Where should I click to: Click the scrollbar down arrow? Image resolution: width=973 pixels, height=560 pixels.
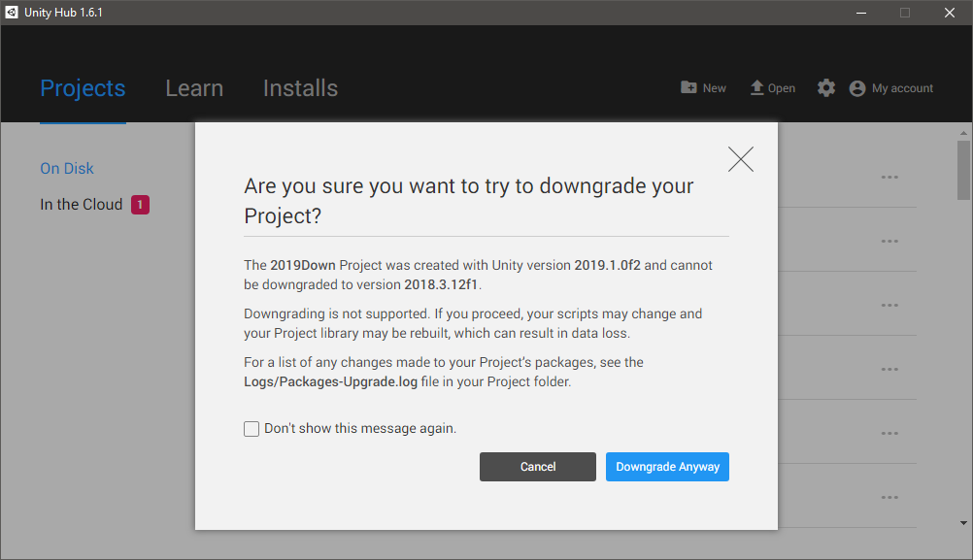coord(963,523)
